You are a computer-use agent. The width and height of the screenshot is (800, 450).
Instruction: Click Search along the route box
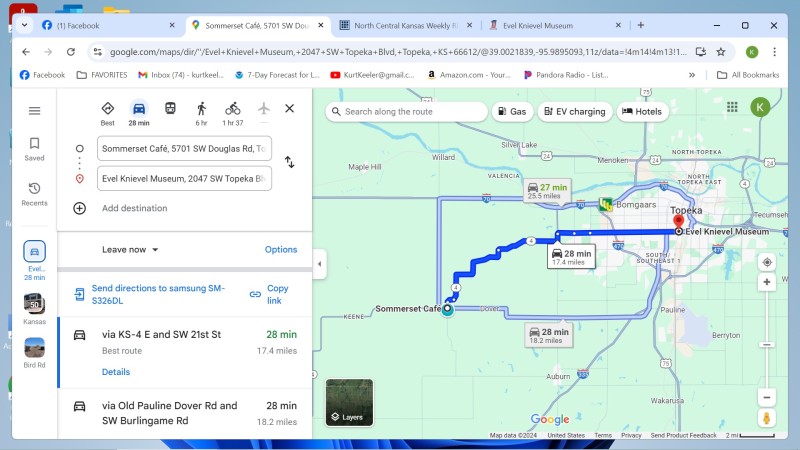(406, 111)
